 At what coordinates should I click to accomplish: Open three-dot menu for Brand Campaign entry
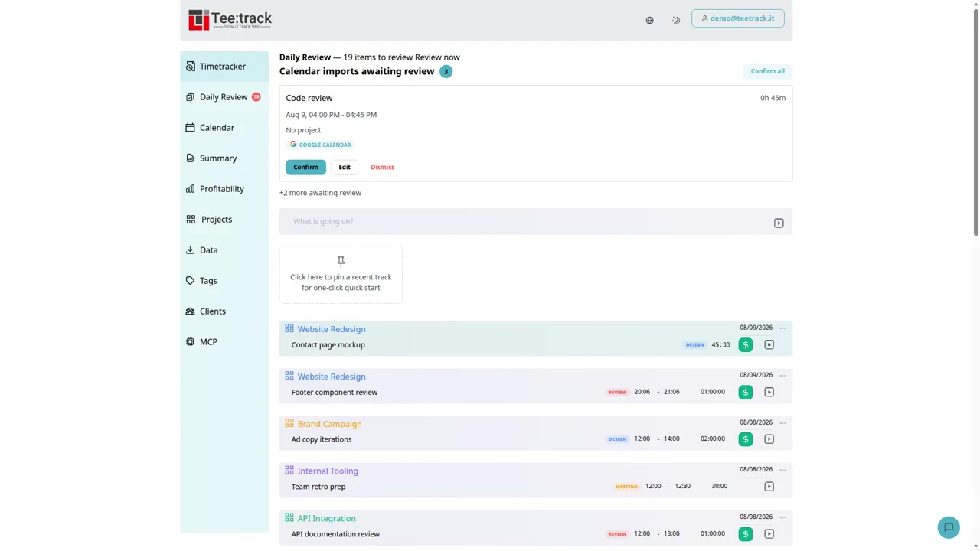782,422
